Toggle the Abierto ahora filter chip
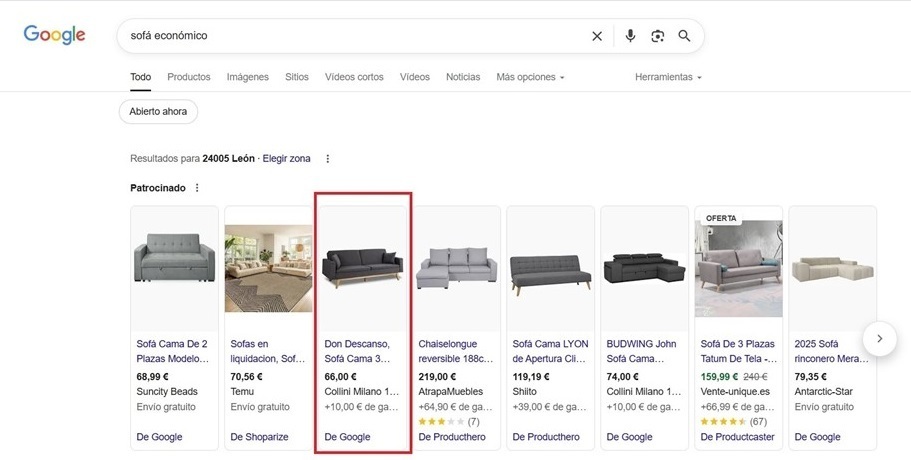The width and height of the screenshot is (911, 460). pos(158,111)
